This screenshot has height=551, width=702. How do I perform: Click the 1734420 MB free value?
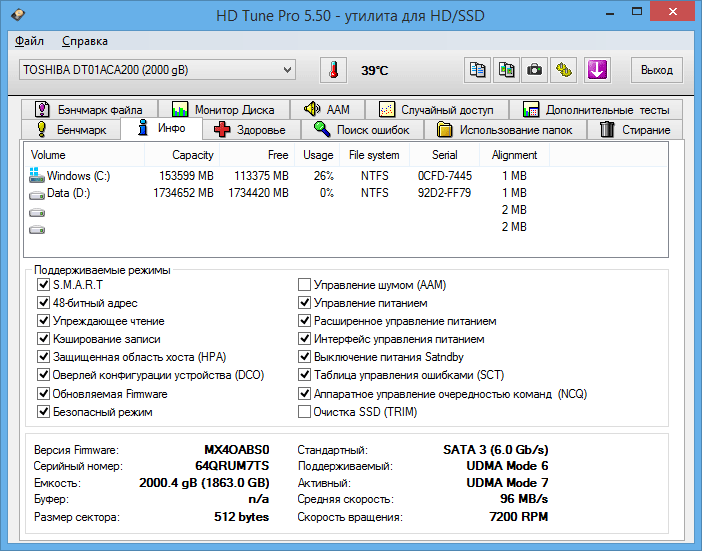258,193
